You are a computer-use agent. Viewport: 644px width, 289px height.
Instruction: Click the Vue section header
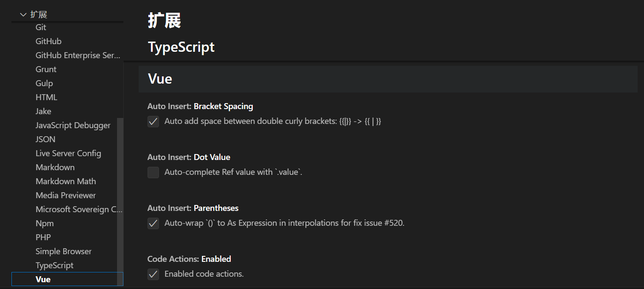click(160, 79)
